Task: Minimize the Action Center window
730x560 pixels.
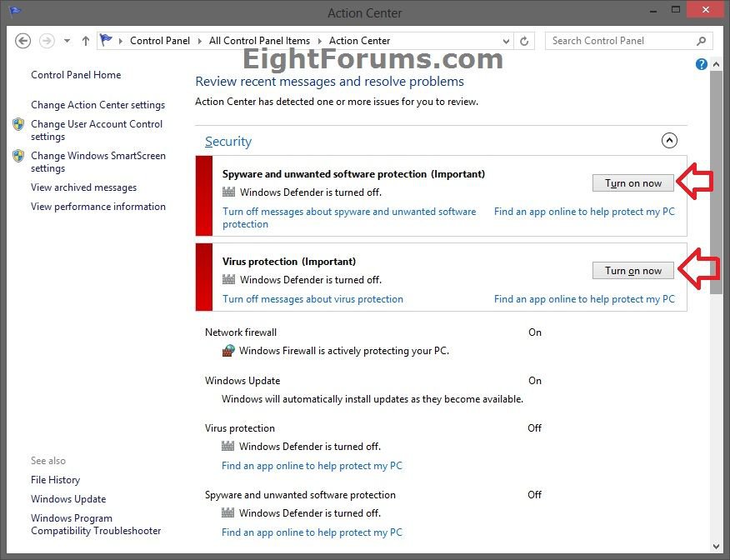Action: pyautogui.click(x=653, y=10)
